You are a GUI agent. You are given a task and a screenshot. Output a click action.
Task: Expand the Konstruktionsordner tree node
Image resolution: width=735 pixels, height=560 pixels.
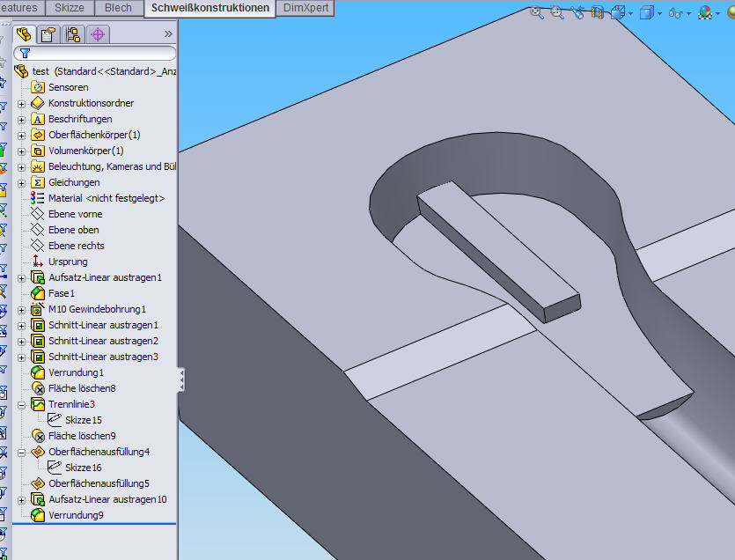click(x=21, y=104)
